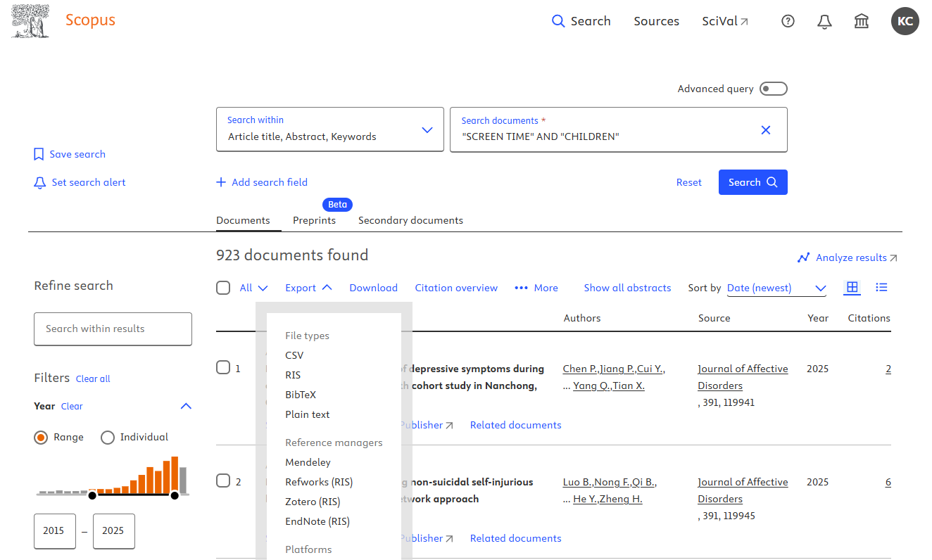Viewport: 932px width, 560px height.
Task: Clear the search documents field with X
Action: pyautogui.click(x=766, y=130)
